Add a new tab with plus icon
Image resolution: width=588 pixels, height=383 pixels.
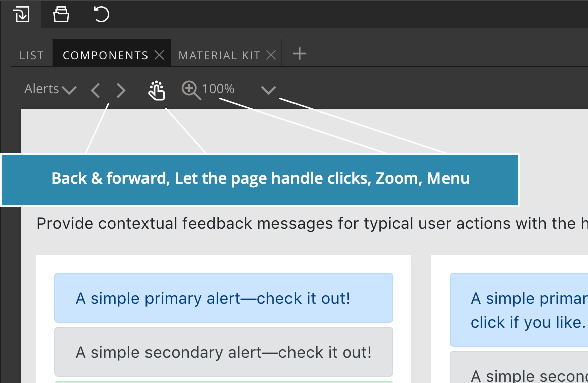299,54
